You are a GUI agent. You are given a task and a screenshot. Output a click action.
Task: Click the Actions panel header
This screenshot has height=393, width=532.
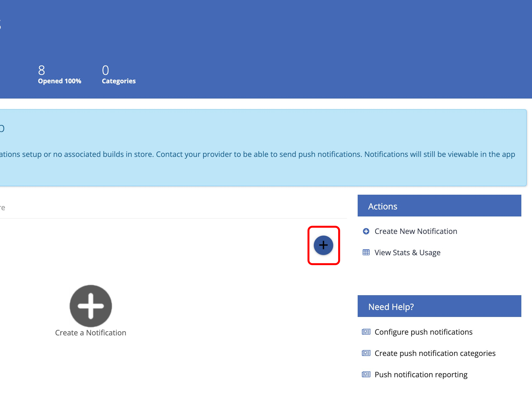coord(439,206)
